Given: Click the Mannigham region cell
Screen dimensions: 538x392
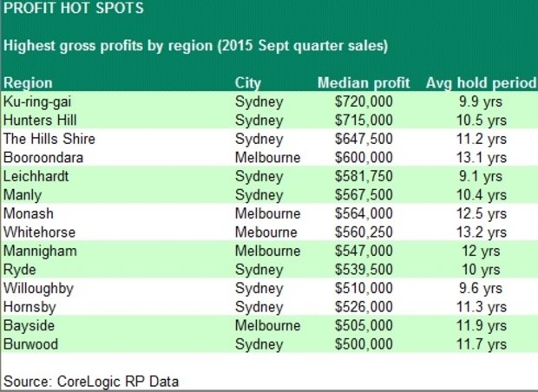Looking at the screenshot, I should tap(40, 251).
